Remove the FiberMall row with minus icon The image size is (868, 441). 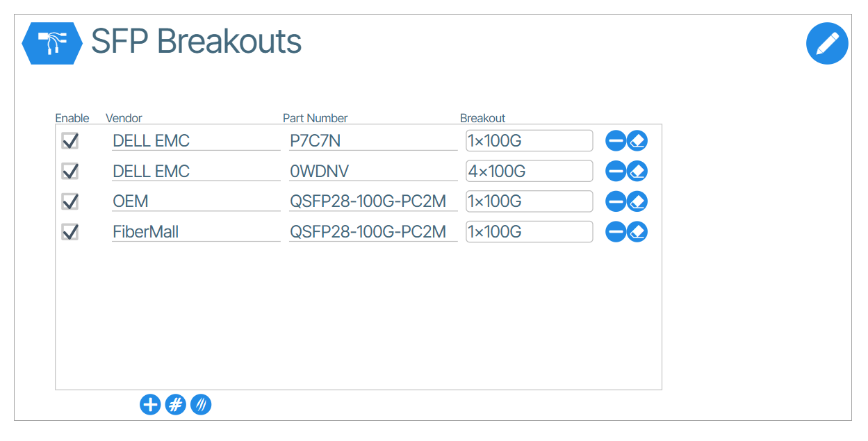pos(616,232)
